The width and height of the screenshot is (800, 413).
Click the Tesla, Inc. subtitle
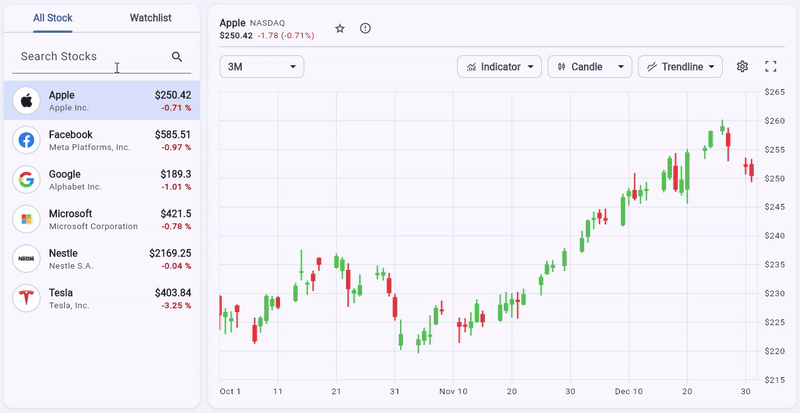coord(69,306)
